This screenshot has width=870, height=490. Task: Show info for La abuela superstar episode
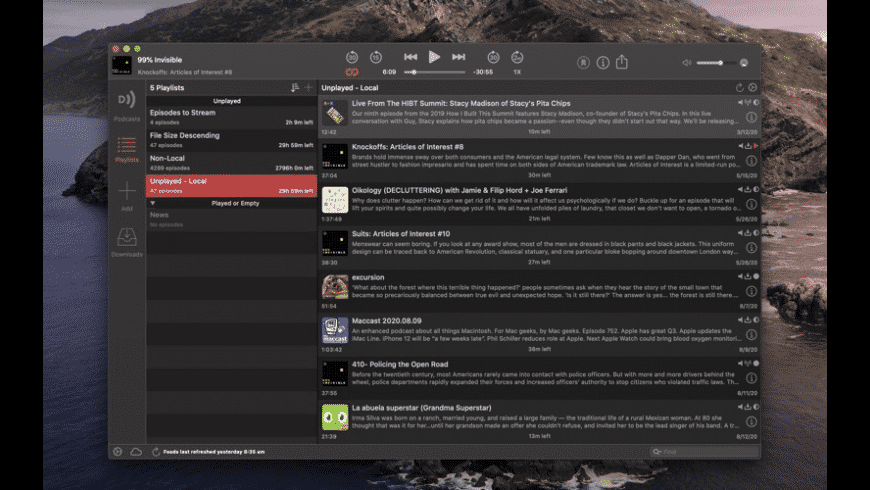tap(751, 422)
